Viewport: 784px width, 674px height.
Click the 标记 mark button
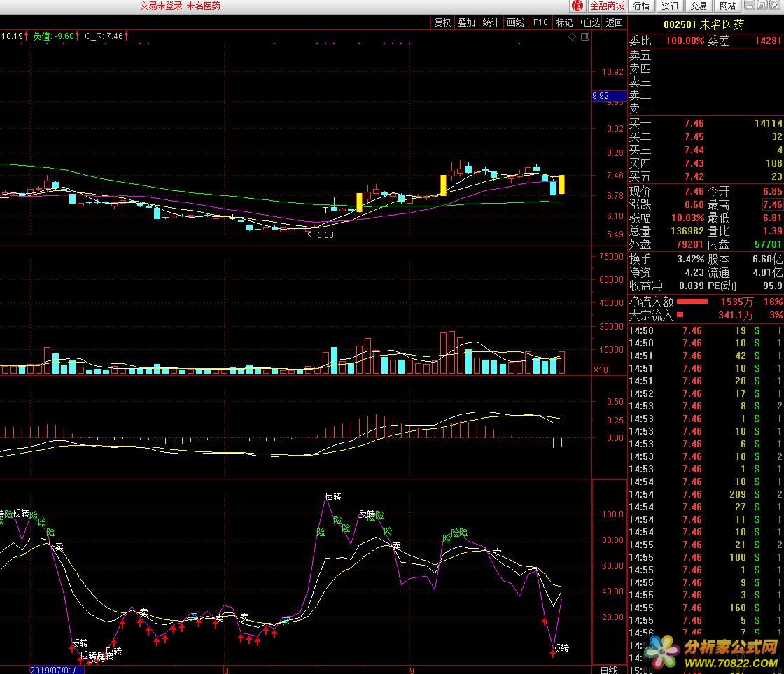(564, 22)
